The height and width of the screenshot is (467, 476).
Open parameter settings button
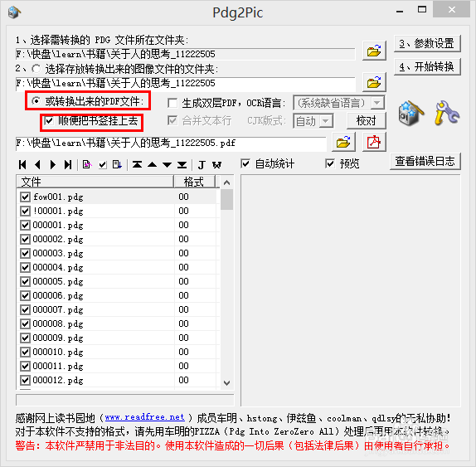pyautogui.click(x=427, y=43)
